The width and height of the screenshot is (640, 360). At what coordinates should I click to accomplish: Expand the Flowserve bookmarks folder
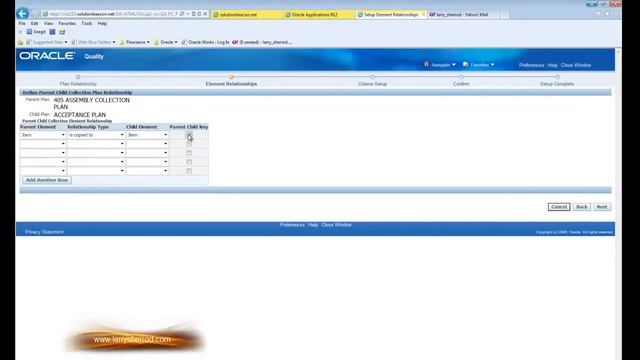click(135, 42)
